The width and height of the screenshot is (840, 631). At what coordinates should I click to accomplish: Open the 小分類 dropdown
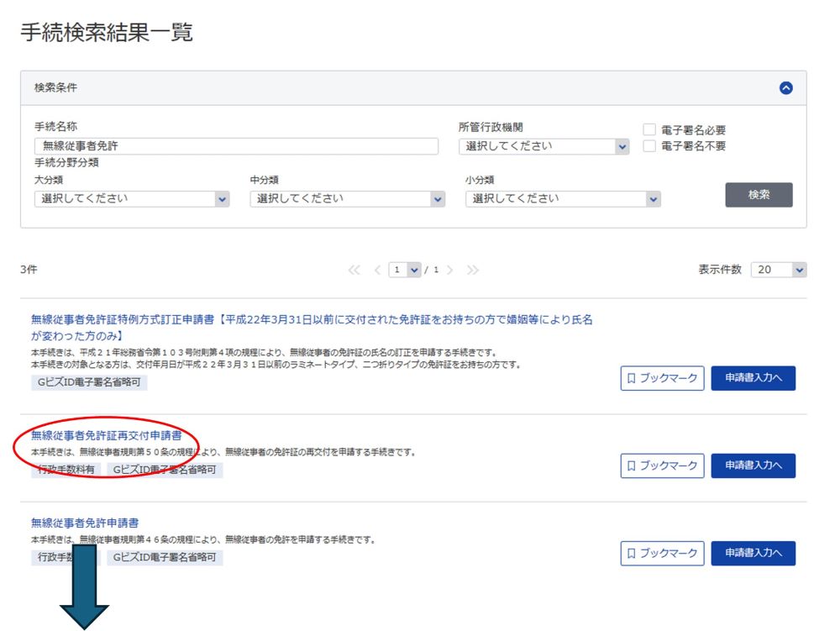pos(563,199)
